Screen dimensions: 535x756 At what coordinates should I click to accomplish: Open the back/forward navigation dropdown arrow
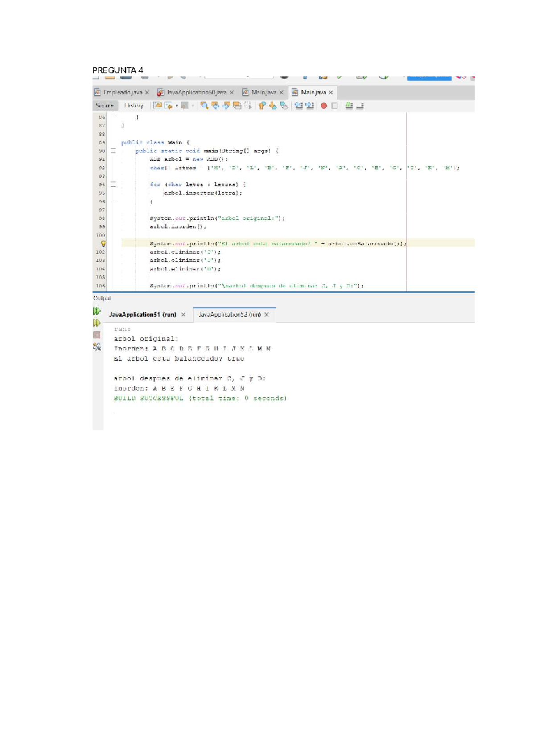pyautogui.click(x=177, y=106)
